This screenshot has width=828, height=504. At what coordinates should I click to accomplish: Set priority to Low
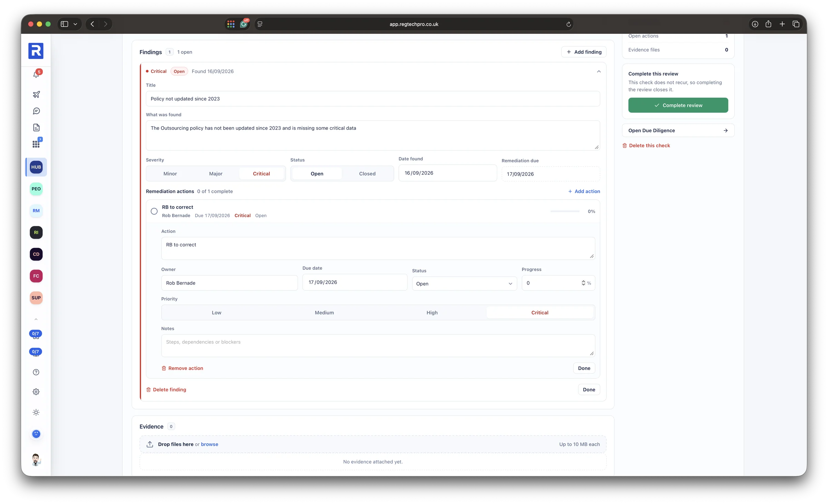click(216, 313)
